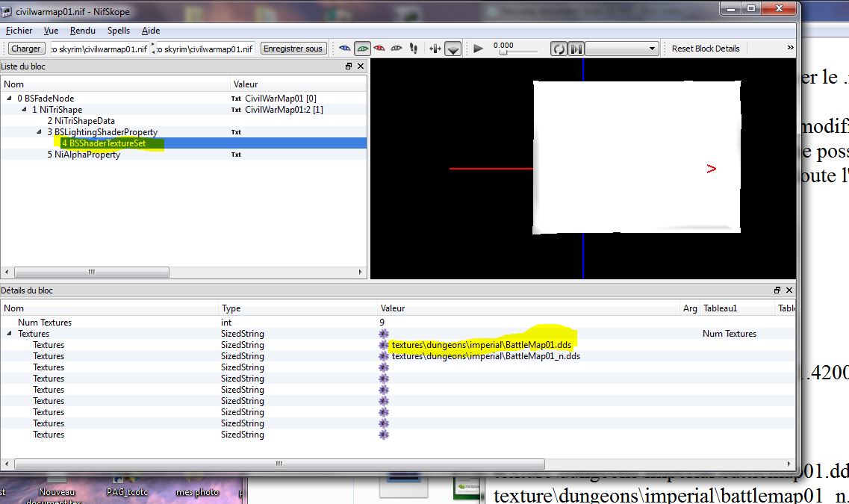Click the flip horizontal arrows icon
Viewport: 849px width, 504px height.
(x=435, y=49)
